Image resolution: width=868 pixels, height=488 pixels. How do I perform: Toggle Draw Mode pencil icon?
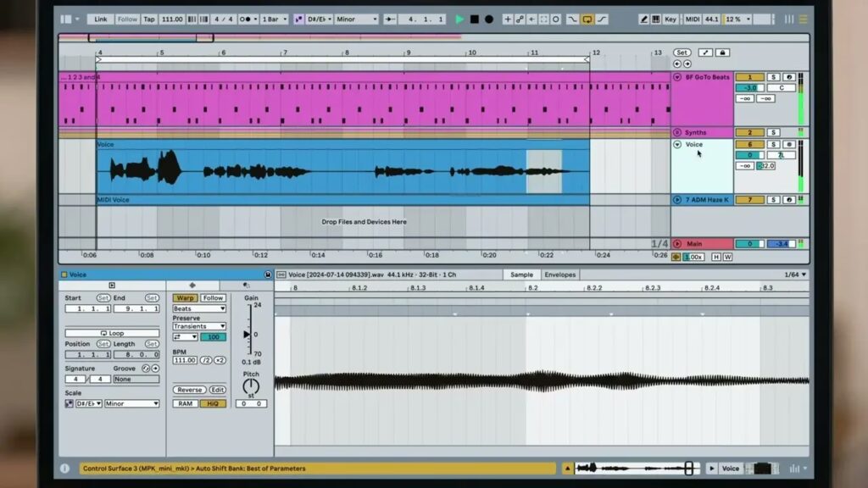click(x=643, y=19)
